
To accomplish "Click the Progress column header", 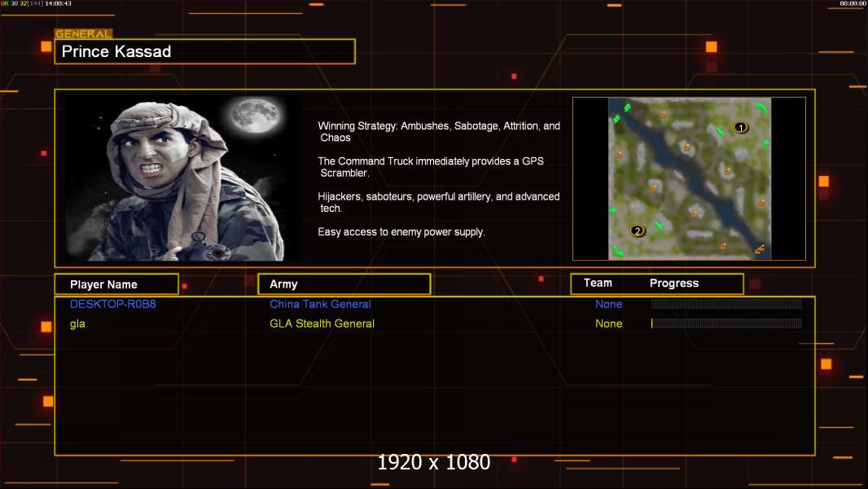I will coord(674,283).
